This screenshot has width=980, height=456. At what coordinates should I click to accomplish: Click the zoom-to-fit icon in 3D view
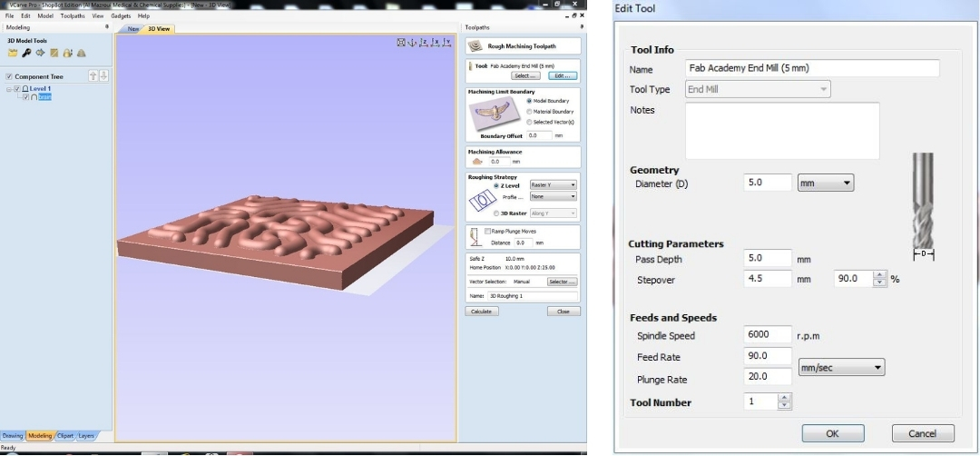pos(401,42)
